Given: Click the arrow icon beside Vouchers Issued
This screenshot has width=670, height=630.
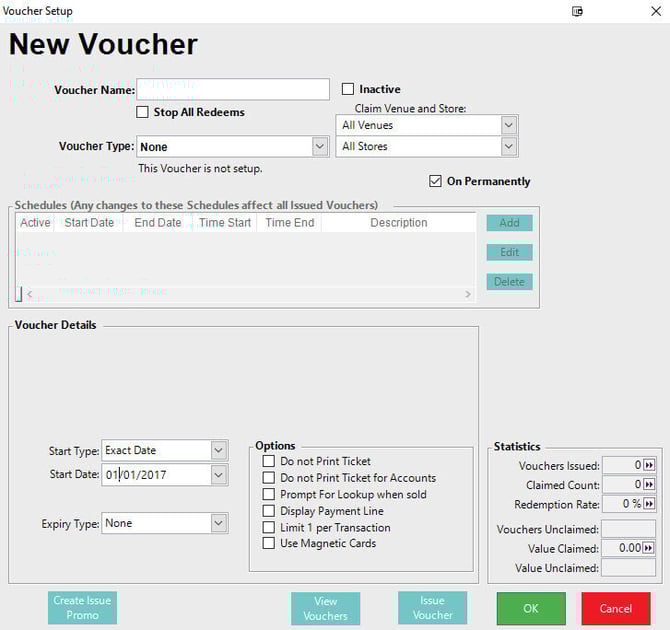Looking at the screenshot, I should tap(649, 466).
